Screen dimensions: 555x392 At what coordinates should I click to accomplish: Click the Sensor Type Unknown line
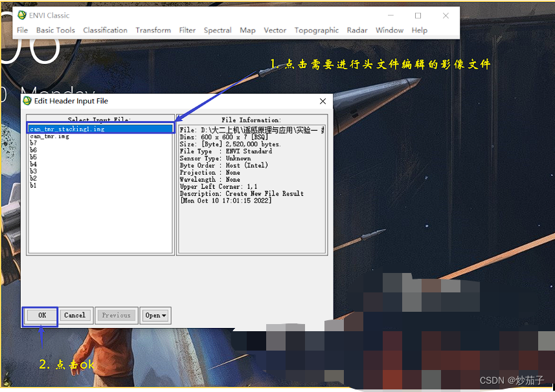pyautogui.click(x=215, y=158)
